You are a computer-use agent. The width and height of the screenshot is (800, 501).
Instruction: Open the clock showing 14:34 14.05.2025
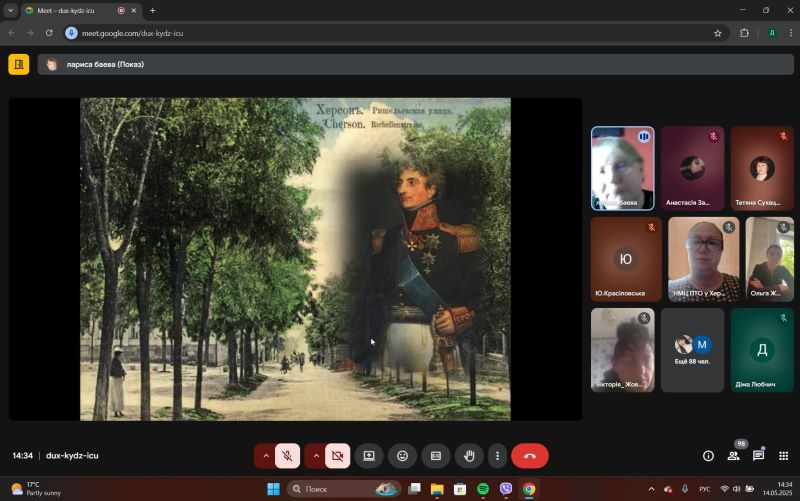[x=778, y=489]
